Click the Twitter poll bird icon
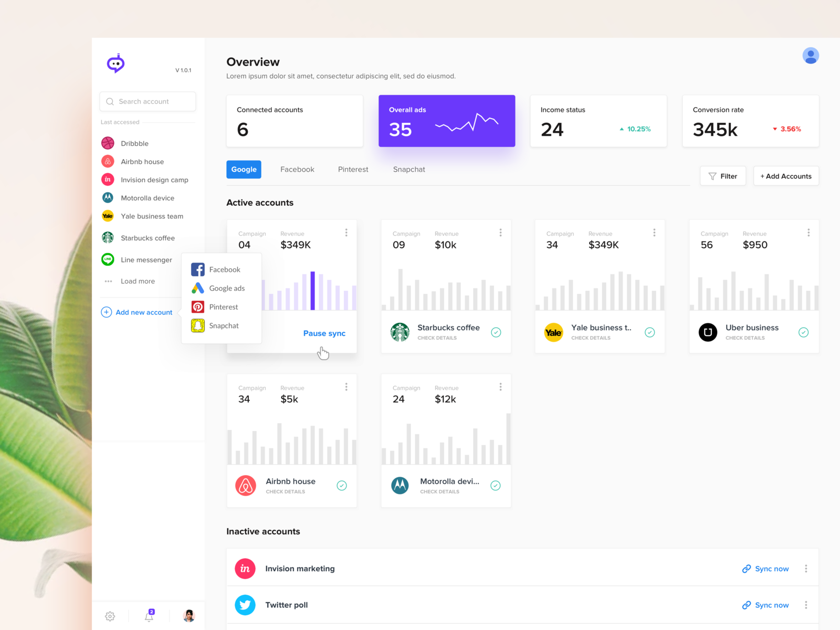840x630 pixels. click(245, 605)
